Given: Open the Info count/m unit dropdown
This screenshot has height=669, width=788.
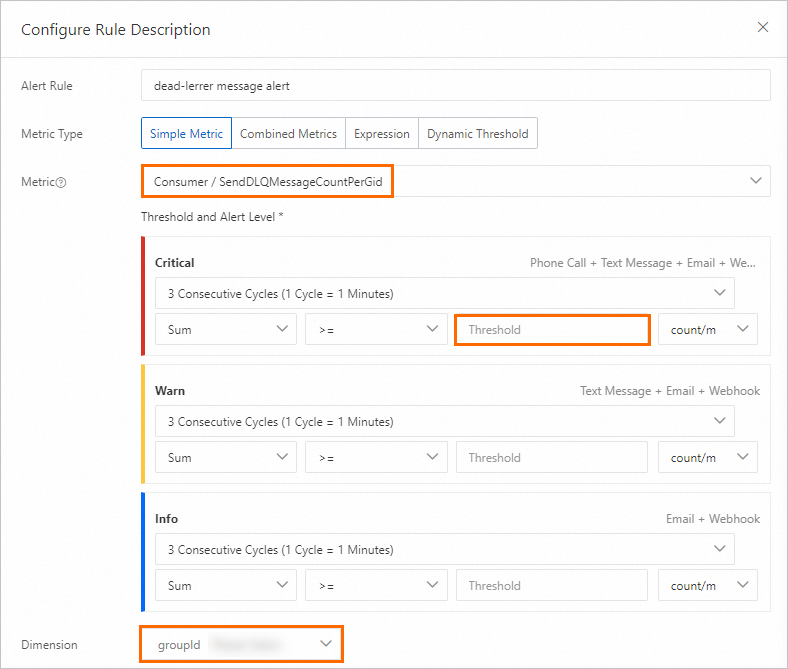Looking at the screenshot, I should tap(707, 586).
